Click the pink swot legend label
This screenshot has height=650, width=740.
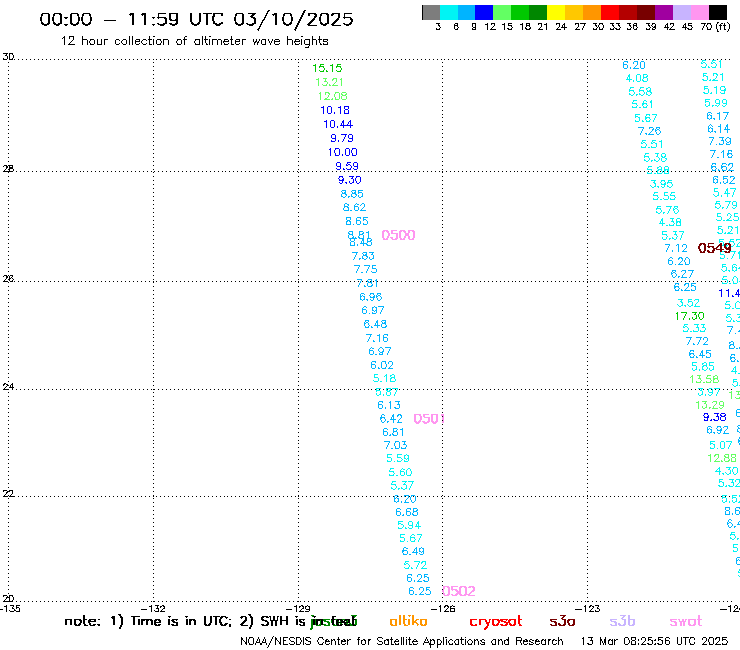(686, 622)
